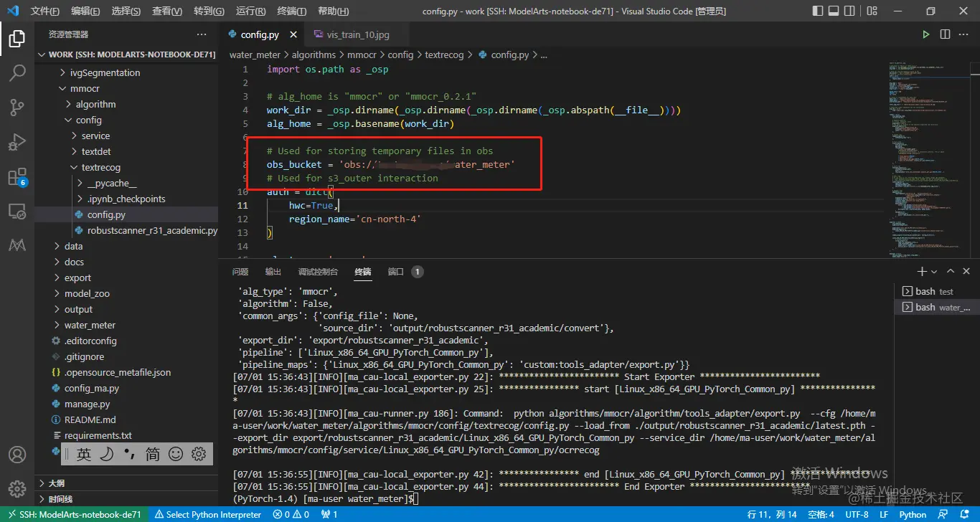980x522 pixels.
Task: Create a new terminal with plus icon
Action: pos(922,272)
